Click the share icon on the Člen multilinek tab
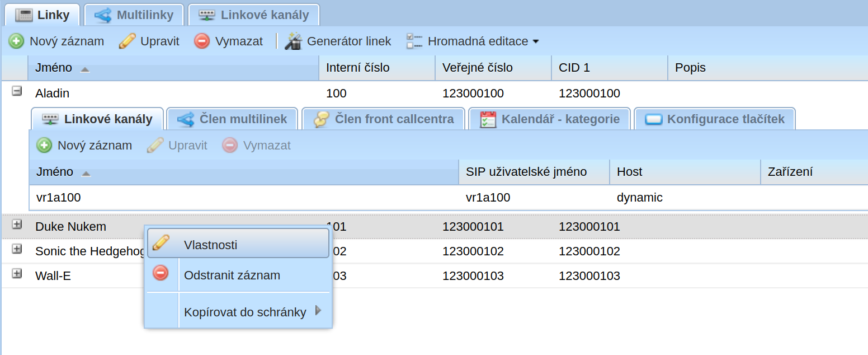 (x=185, y=119)
